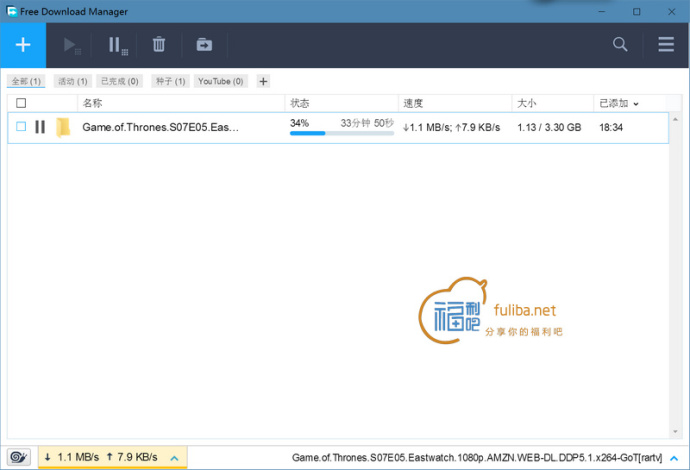The width and height of the screenshot is (690, 470).
Task: Click the status bar download and upload speed
Action: click(x=101, y=457)
